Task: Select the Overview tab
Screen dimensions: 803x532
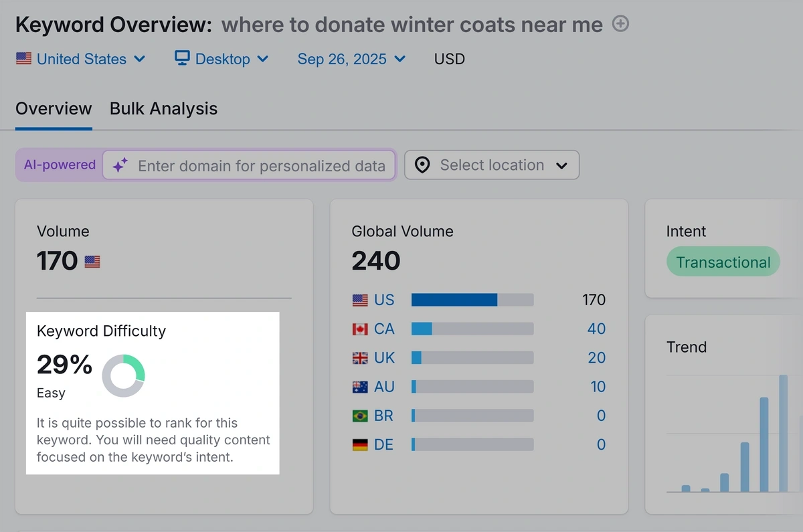Action: pos(54,108)
